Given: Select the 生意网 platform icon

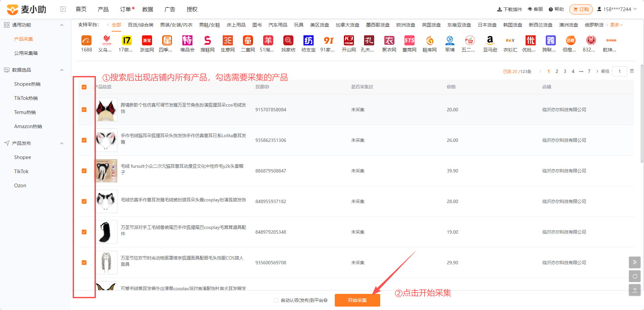Looking at the screenshot, I should (x=228, y=41).
